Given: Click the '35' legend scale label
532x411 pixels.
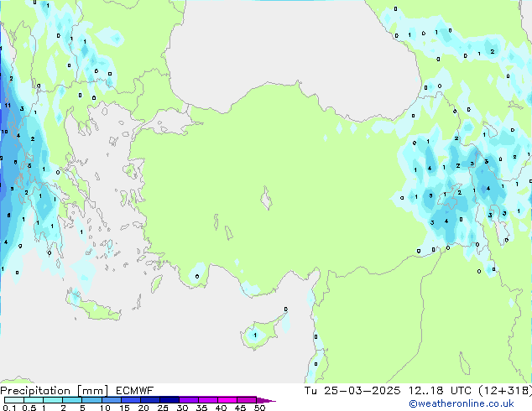Looking at the screenshot, I should [201, 408].
